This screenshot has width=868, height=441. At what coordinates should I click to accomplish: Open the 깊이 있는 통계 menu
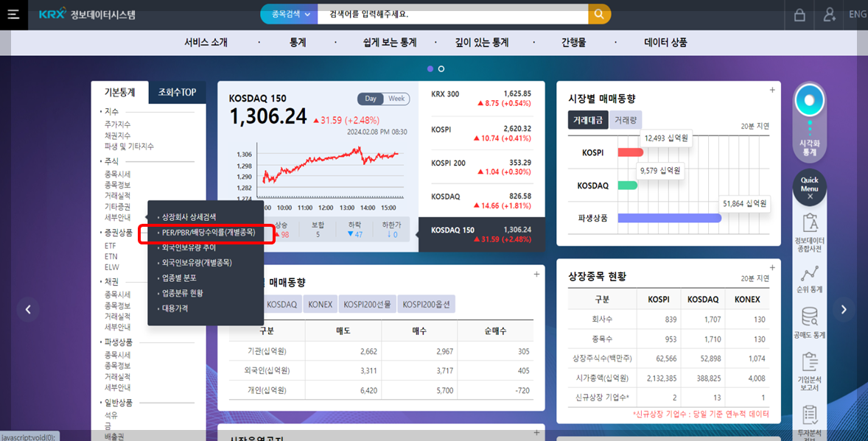click(x=482, y=43)
